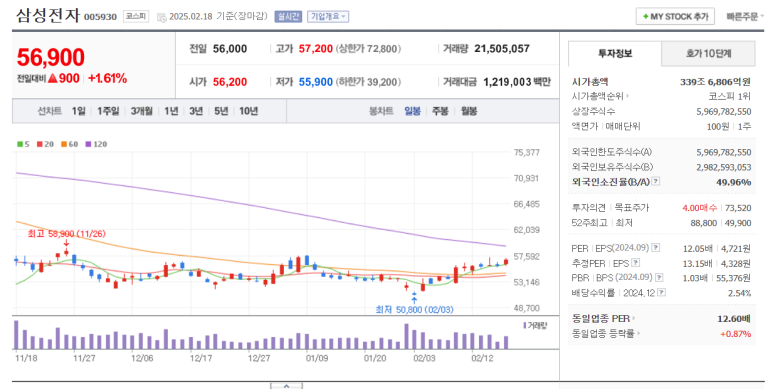Click the collapse arrow below the chart
Screen dimensions: 773x389
pyautogui.click(x=286, y=386)
